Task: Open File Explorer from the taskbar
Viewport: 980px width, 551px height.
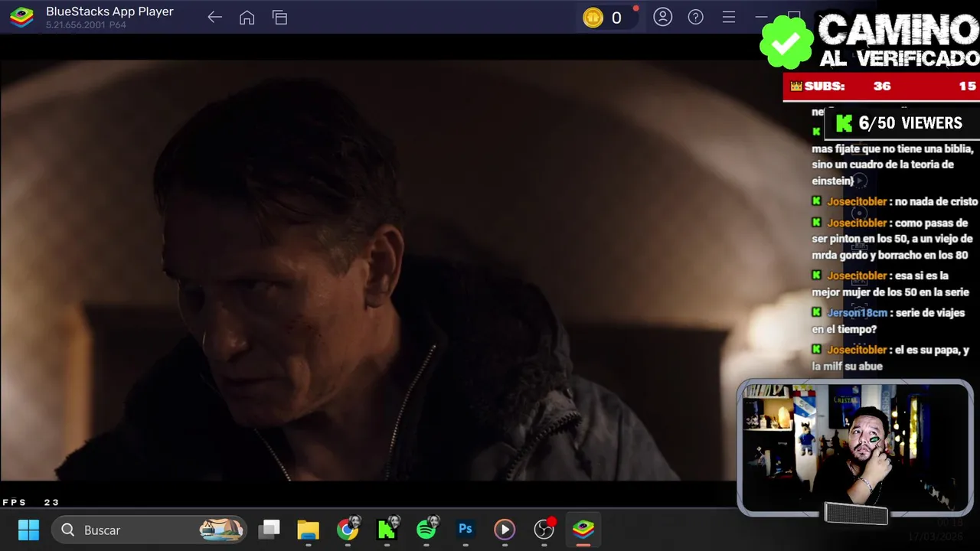Action: tap(308, 530)
